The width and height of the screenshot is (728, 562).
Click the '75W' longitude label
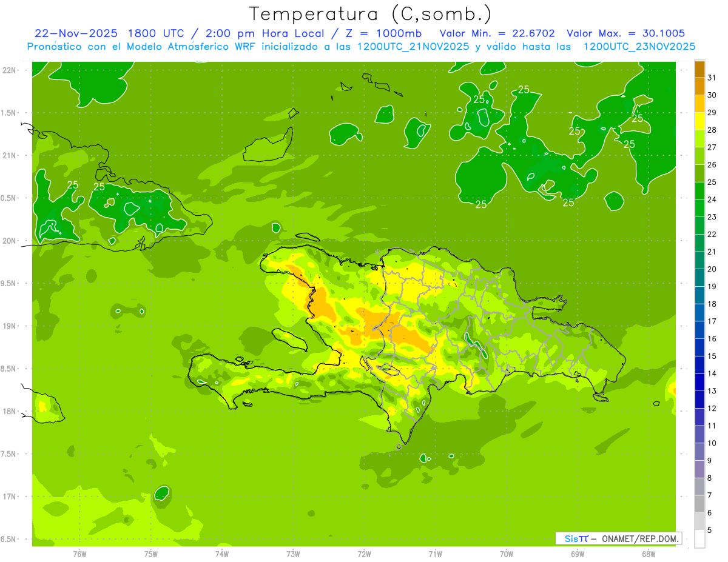[151, 554]
